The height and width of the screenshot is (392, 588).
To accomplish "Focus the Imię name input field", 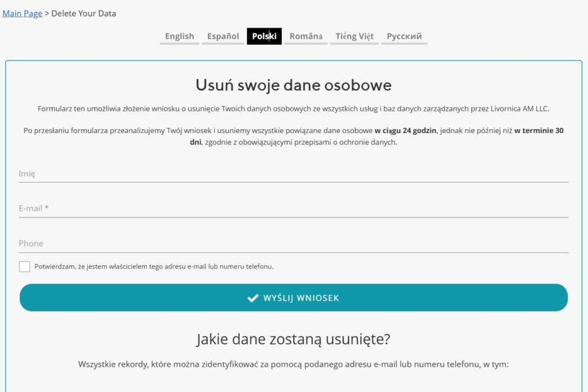I will coord(293,173).
